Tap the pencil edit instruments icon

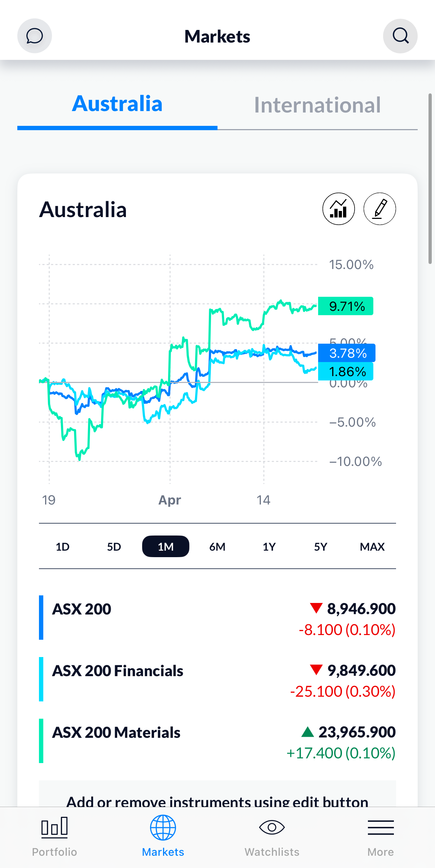point(379,209)
